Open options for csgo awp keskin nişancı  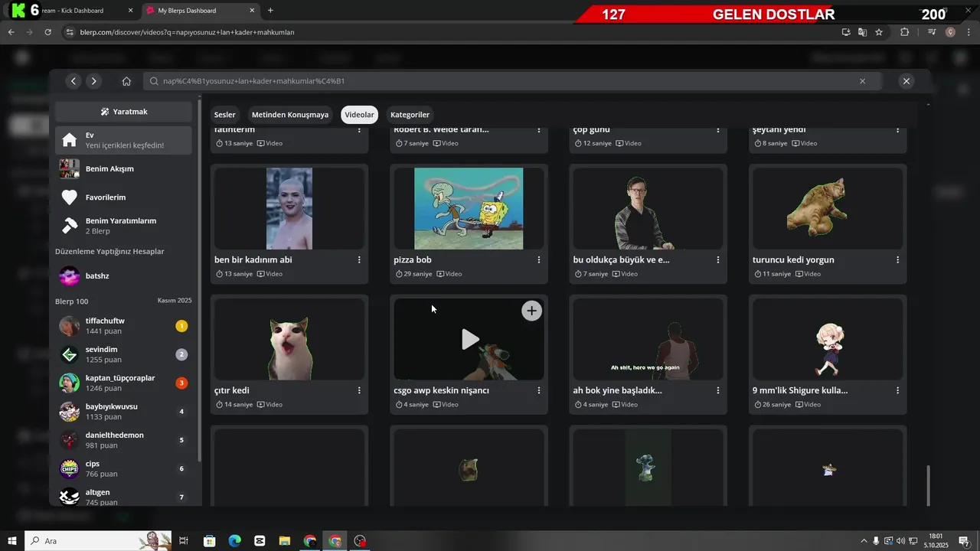click(x=539, y=390)
